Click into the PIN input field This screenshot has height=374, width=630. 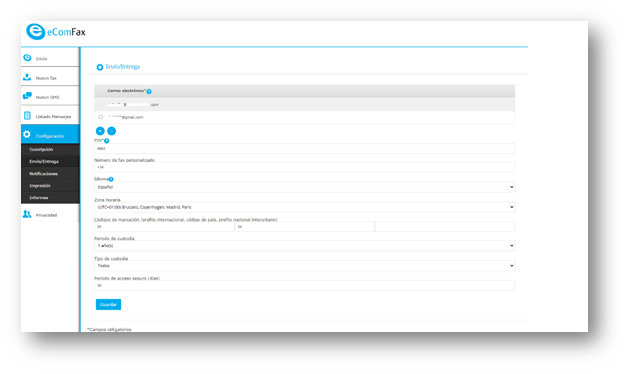tap(304, 149)
